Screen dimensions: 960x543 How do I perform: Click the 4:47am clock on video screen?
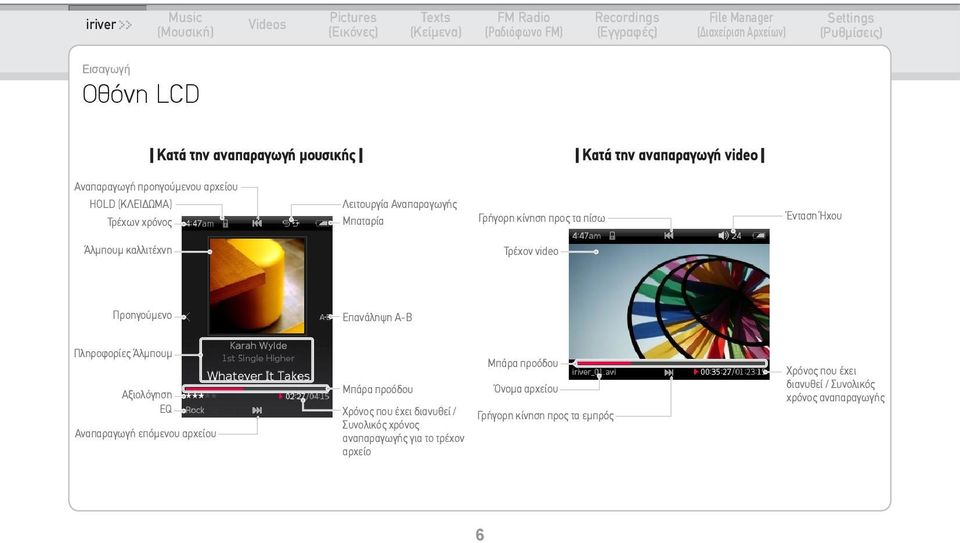pyautogui.click(x=587, y=236)
